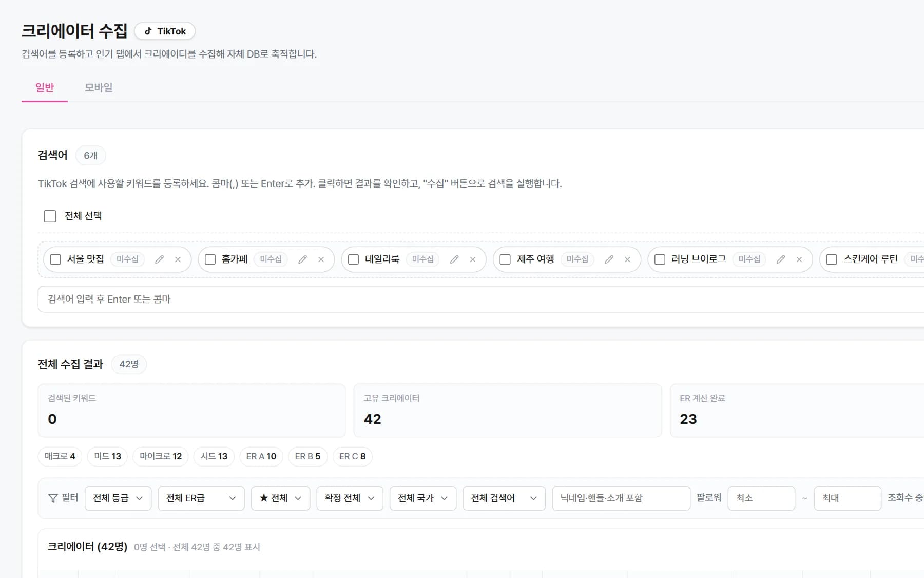
Task: Edit the 제주 여행 keyword with pencil icon
Action: [609, 259]
